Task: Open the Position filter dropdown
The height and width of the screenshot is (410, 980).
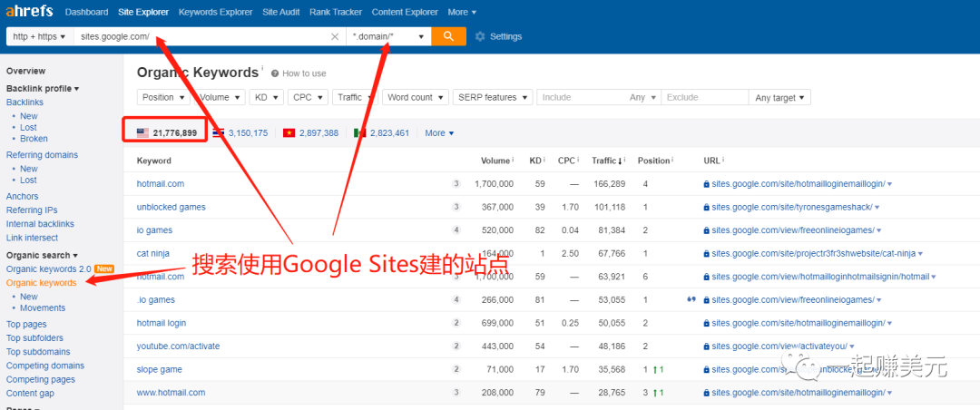Action: click(163, 97)
